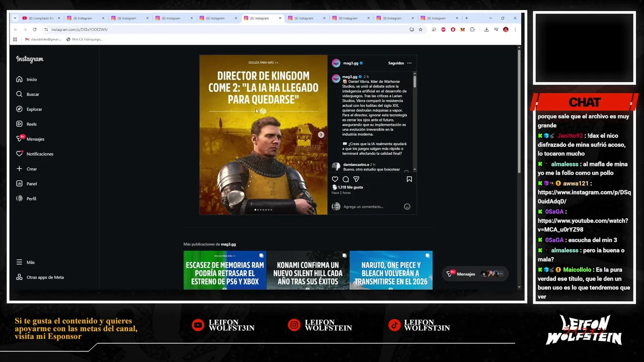Open Mensajes icon in the sidebar

click(19, 139)
